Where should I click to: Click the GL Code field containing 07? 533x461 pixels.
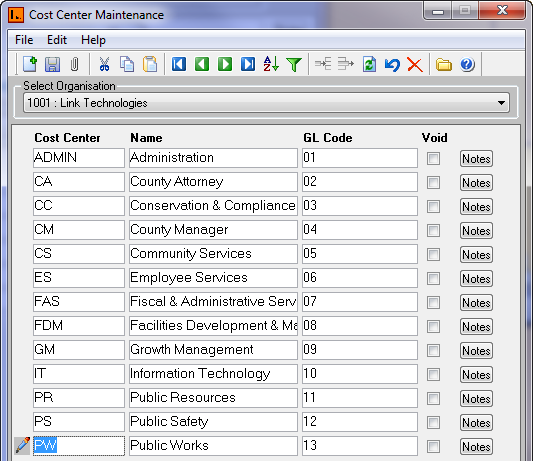coord(360,302)
